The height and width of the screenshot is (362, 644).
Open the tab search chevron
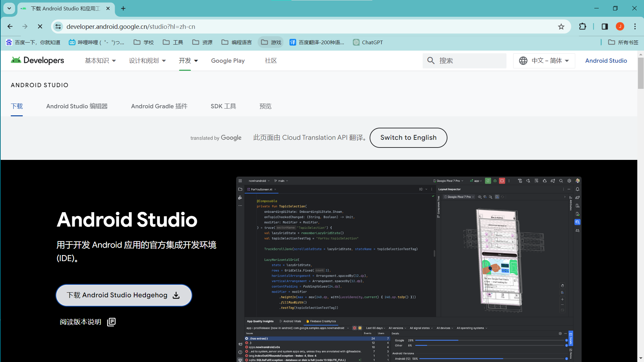(x=9, y=8)
